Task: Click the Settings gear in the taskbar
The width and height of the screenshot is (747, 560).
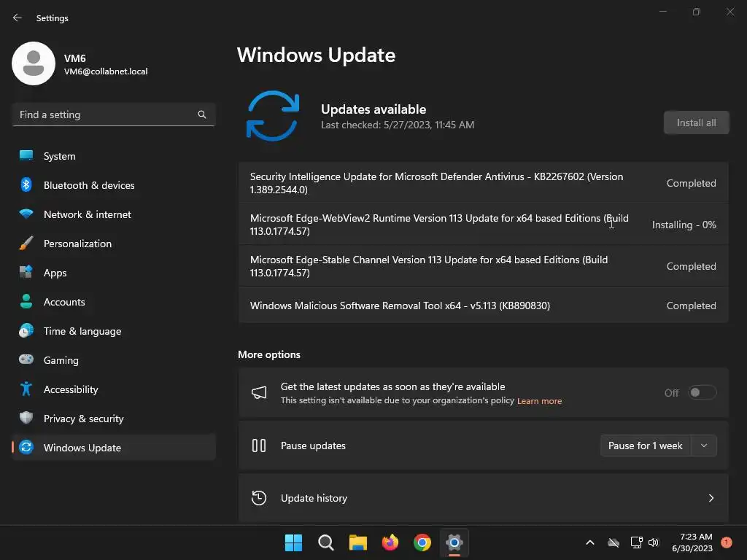Action: pyautogui.click(x=454, y=542)
